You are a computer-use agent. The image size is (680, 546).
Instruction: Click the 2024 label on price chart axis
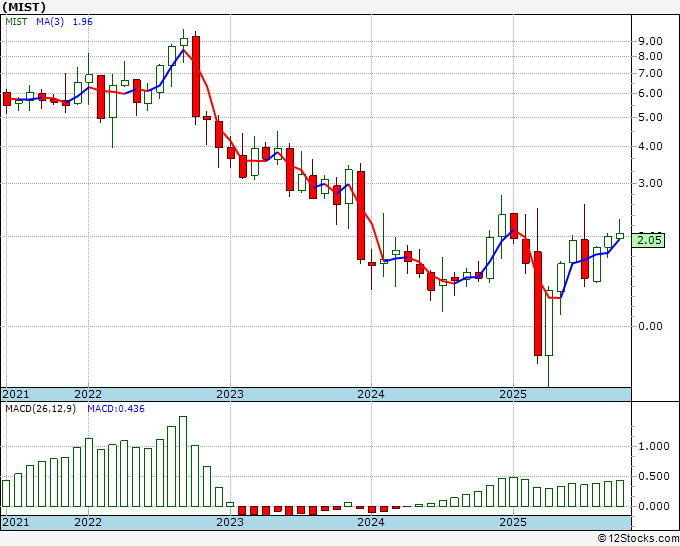point(371,394)
